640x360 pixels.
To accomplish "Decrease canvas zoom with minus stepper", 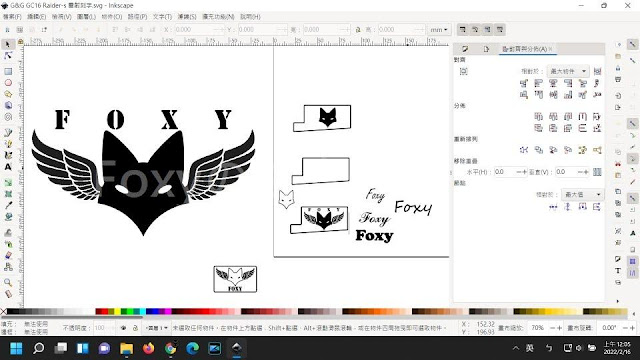I will click(553, 328).
